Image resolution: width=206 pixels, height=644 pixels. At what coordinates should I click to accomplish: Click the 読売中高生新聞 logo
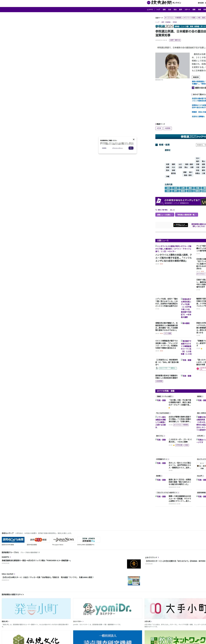click(x=38, y=540)
